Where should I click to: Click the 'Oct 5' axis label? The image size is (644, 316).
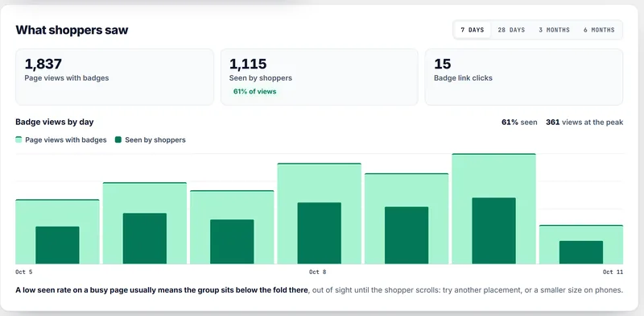point(24,272)
